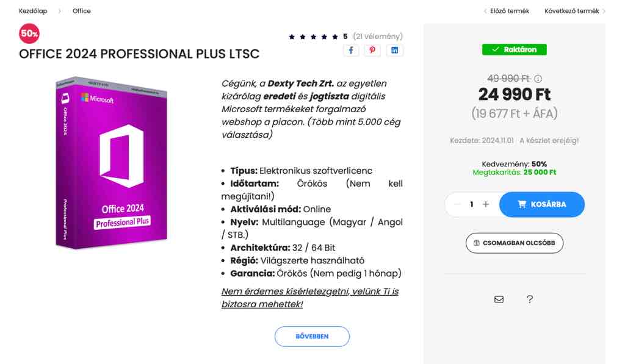Open the 21 vélemény reviews link
This screenshot has width=625, height=364.
(378, 37)
